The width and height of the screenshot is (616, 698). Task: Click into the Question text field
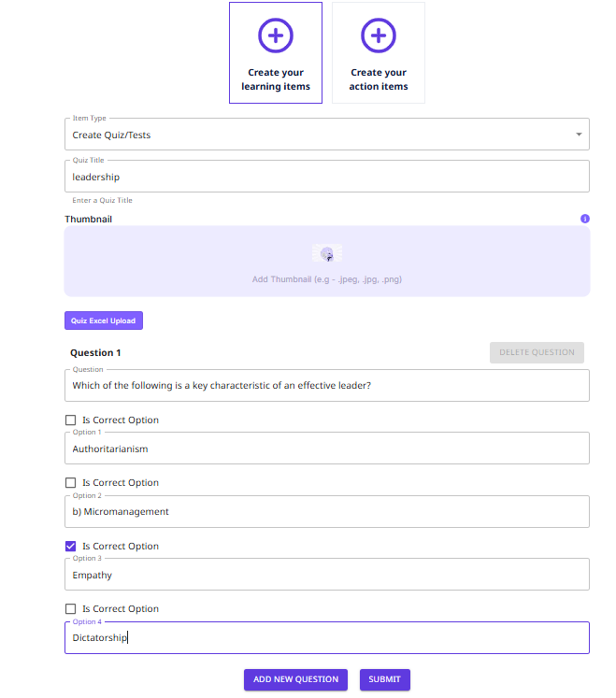326,386
